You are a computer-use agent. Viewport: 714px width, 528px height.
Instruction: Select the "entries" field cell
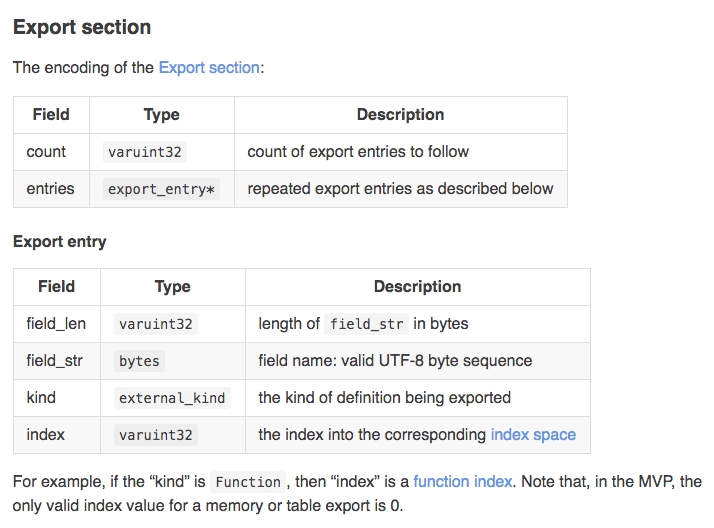50,189
